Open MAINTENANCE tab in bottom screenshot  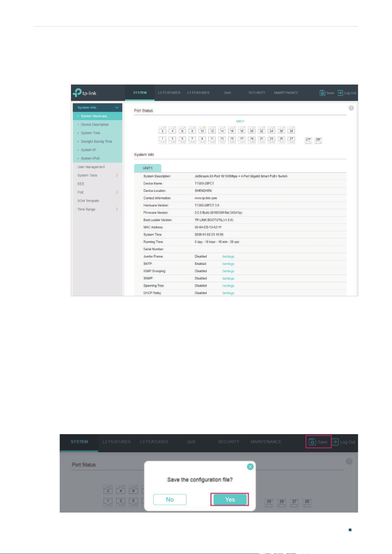pyautogui.click(x=266, y=442)
